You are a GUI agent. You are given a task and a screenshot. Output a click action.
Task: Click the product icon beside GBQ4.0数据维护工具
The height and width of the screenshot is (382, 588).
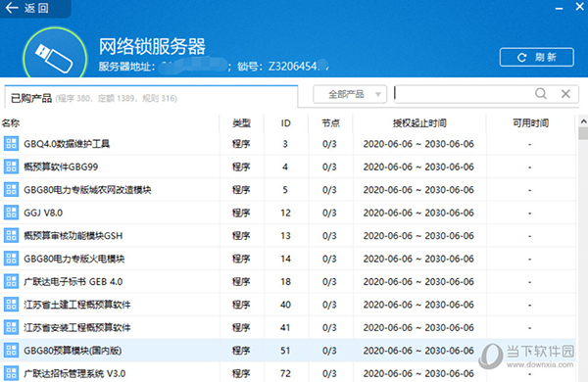pyautogui.click(x=11, y=144)
